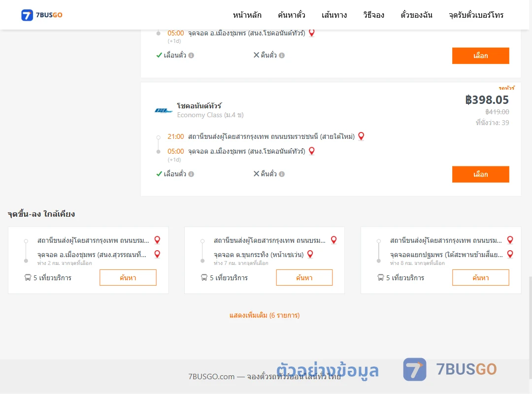The height and width of the screenshot is (394, 532).
Task: Open origin map pin in สนง.สุวรรณนที nearby card
Action: click(157, 240)
